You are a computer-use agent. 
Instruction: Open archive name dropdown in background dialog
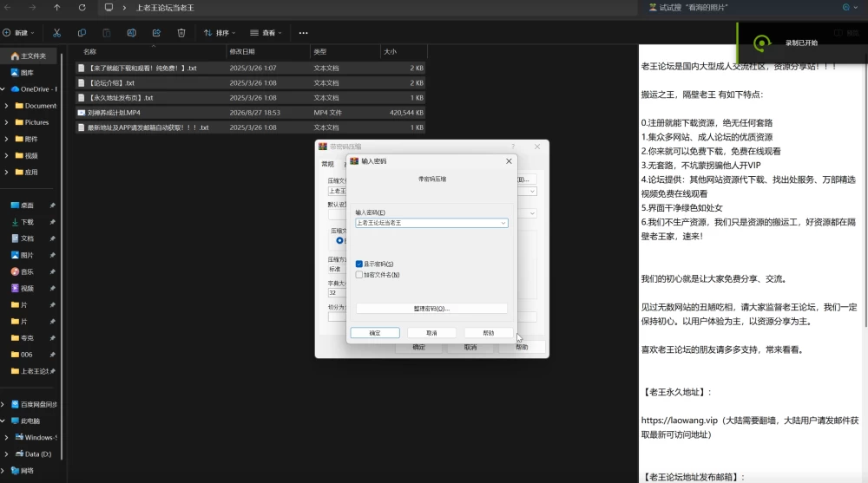click(x=532, y=192)
